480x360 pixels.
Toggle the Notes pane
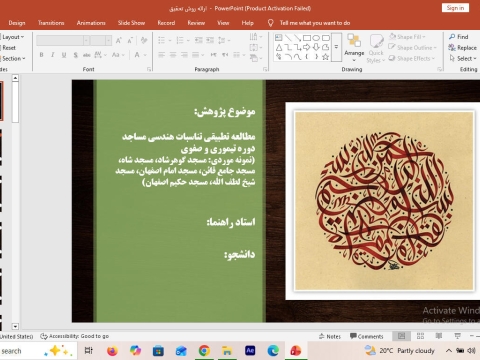coord(330,336)
